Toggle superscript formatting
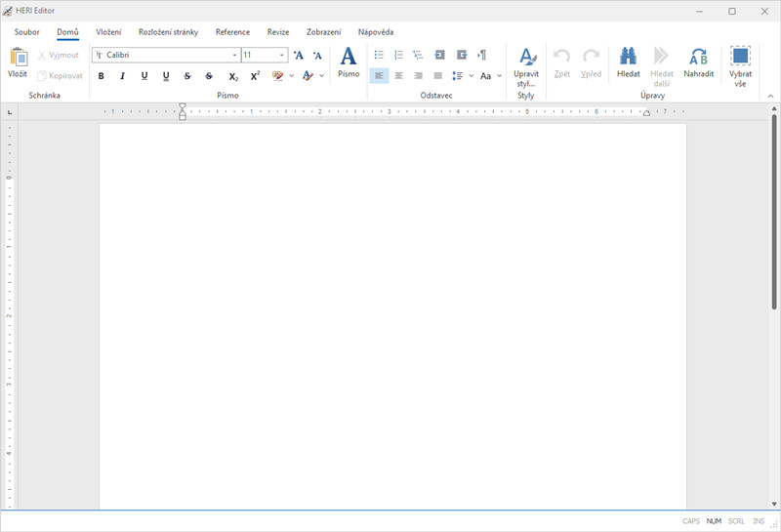Viewport: 781px width, 532px height. pos(255,76)
